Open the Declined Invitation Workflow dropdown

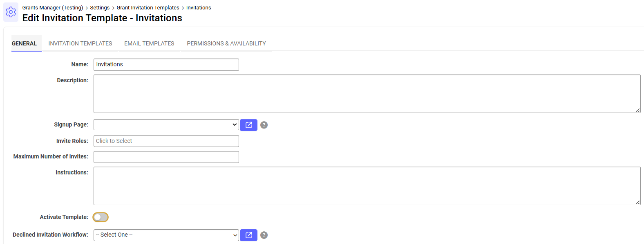[x=166, y=235]
